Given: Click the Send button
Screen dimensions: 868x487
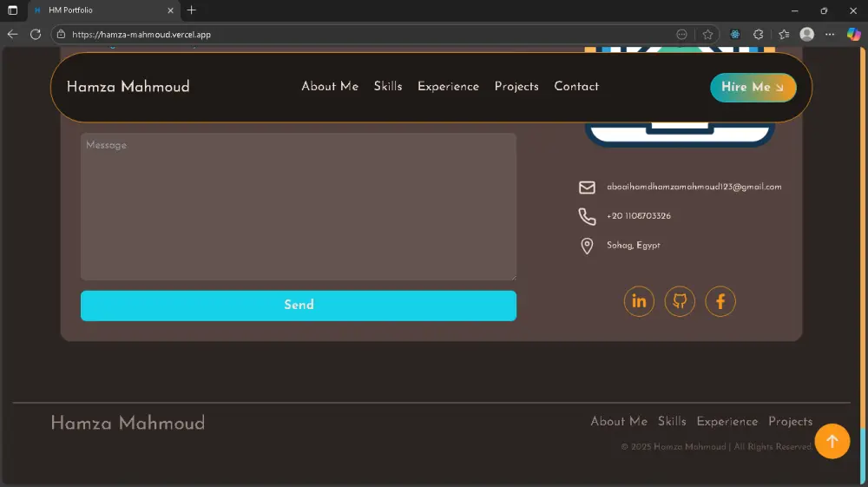Looking at the screenshot, I should click(299, 306).
